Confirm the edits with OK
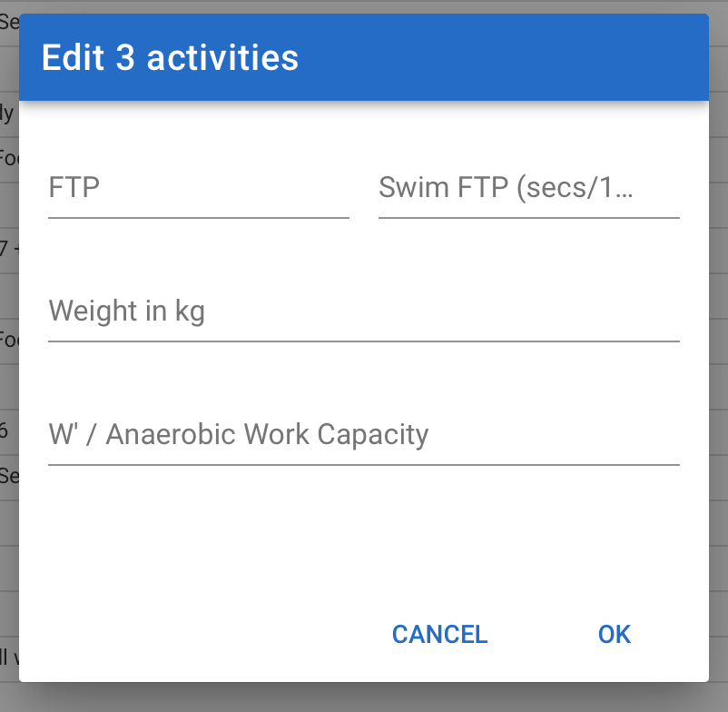This screenshot has height=712, width=728. (615, 635)
